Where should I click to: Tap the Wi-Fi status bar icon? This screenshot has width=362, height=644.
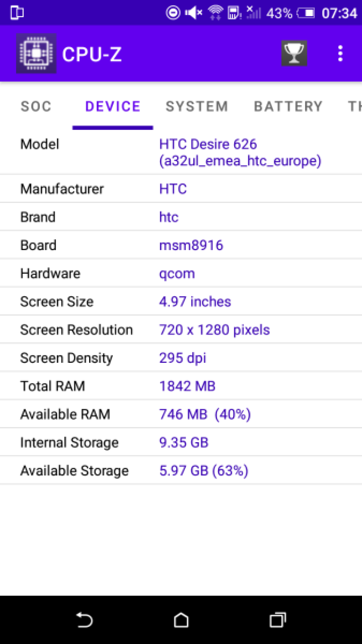click(x=215, y=12)
